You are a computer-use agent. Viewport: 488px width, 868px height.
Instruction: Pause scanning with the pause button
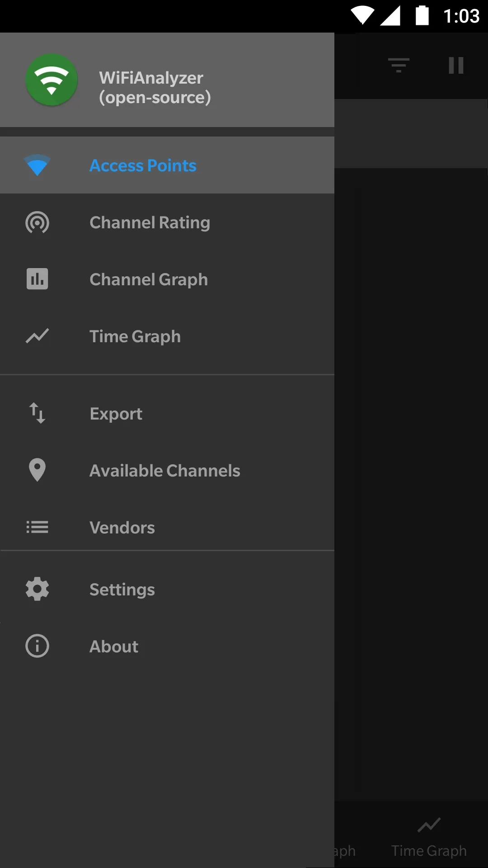[x=456, y=66]
